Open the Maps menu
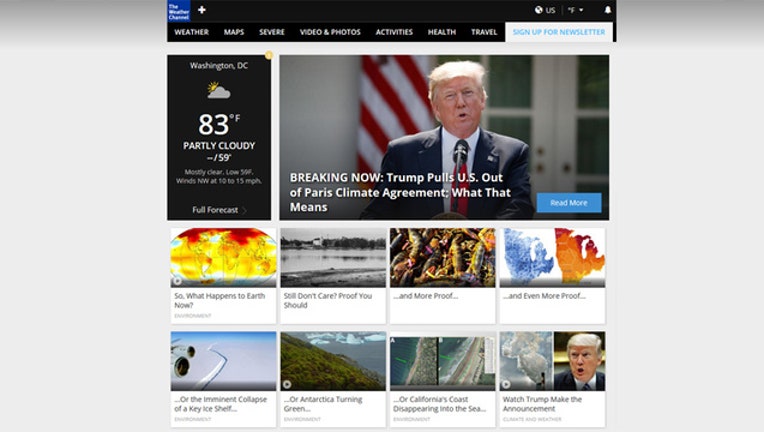This screenshot has width=764, height=432. [234, 32]
